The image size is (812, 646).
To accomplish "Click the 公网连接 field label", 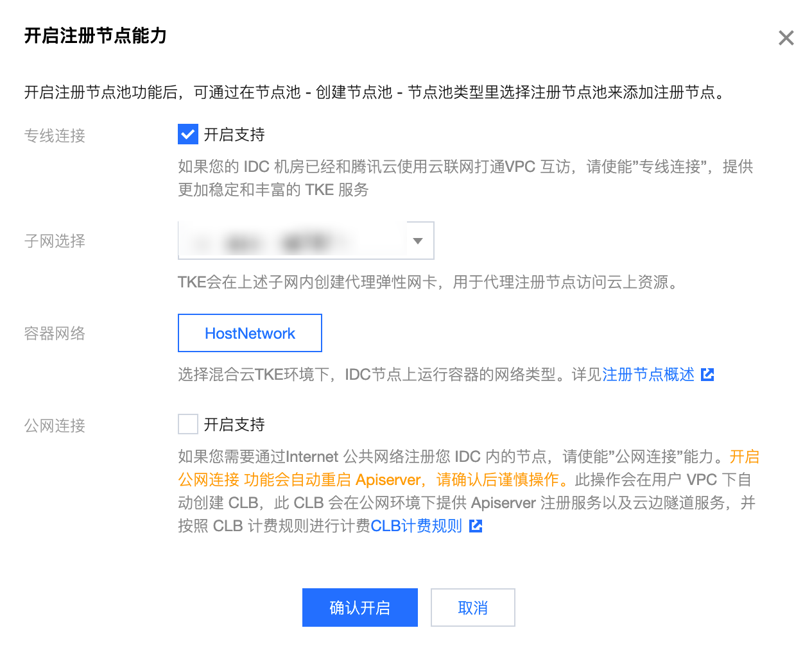I will point(55,426).
